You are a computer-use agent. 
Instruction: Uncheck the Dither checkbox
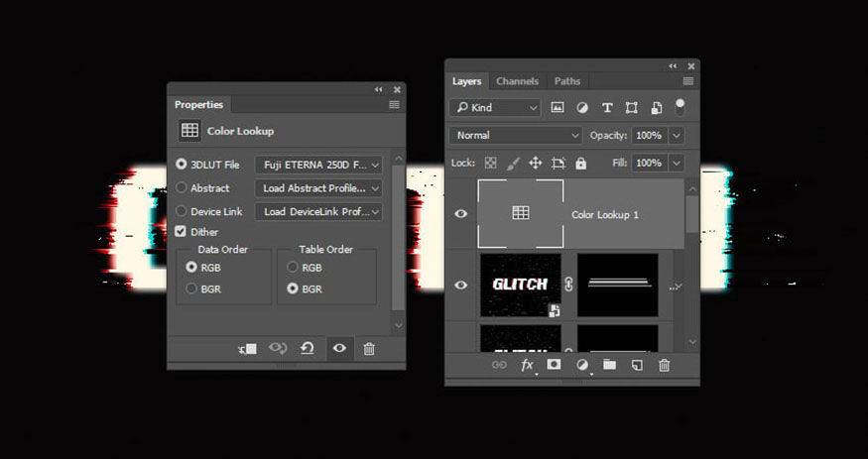click(181, 231)
